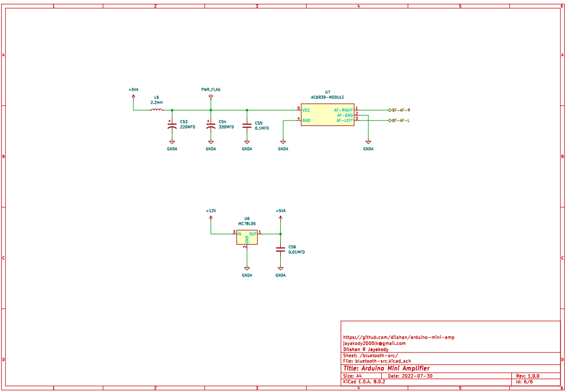The width and height of the screenshot is (567, 392).
Task: Select the +5VA symbol at regulator output
Action: [x=280, y=218]
